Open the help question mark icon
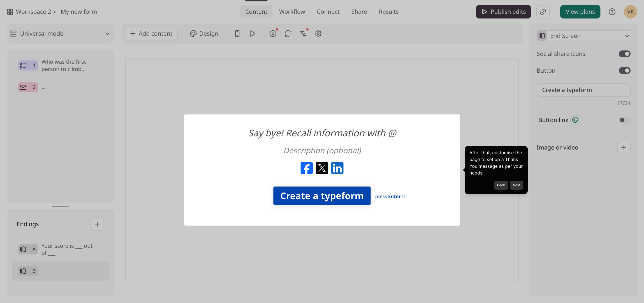This screenshot has height=303, width=644. (x=612, y=12)
